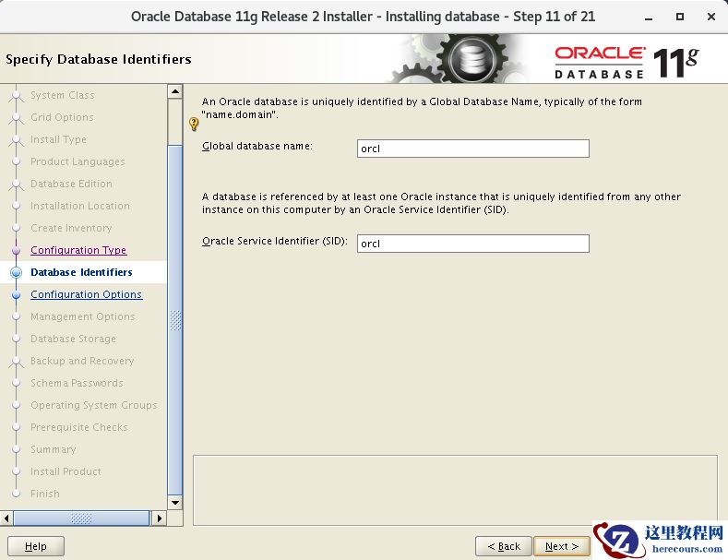Click the sidebar scroll up arrow
This screenshot has height=560, width=728.
[x=175, y=91]
